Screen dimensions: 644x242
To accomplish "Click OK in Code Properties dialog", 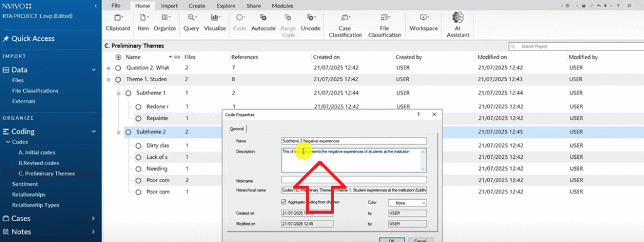I will (391, 240).
